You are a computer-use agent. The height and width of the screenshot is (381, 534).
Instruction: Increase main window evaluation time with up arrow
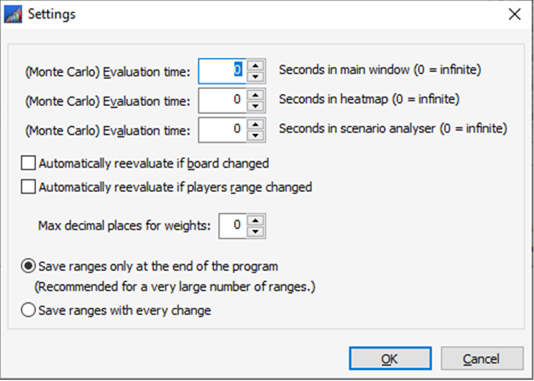coord(255,65)
